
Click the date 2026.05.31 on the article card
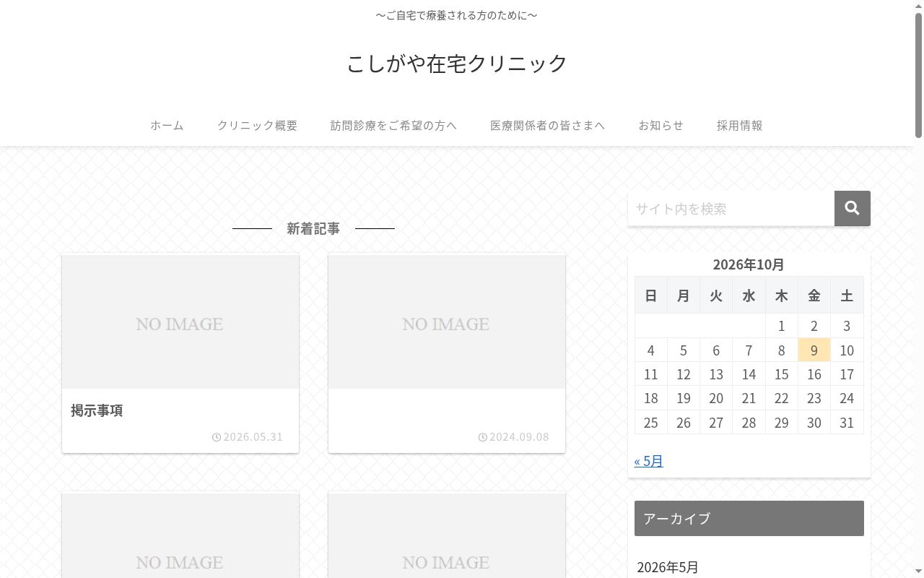pyautogui.click(x=248, y=437)
